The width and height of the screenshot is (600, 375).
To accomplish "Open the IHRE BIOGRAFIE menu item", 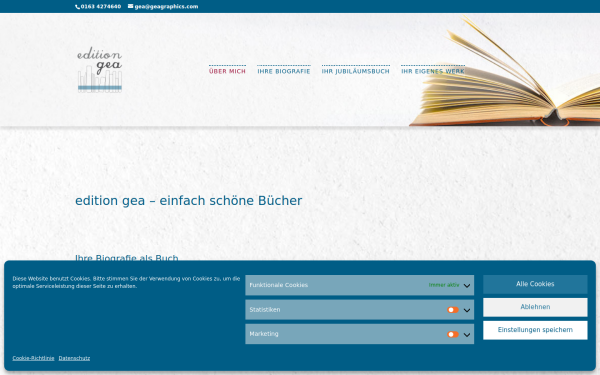I will (x=284, y=71).
